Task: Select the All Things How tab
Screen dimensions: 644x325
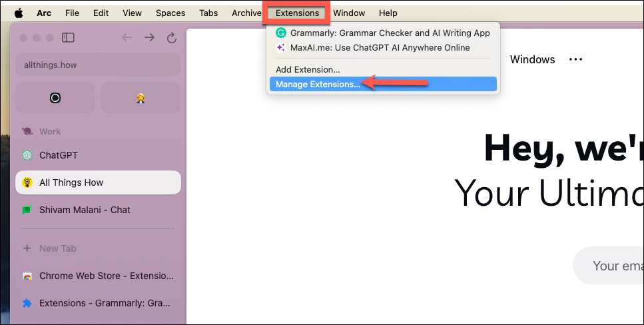Action: pos(98,182)
